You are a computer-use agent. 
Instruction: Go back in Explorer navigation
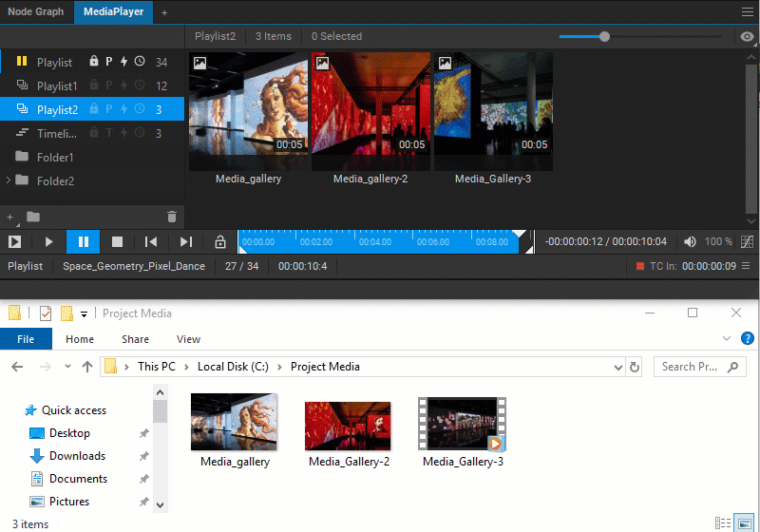[x=17, y=367]
